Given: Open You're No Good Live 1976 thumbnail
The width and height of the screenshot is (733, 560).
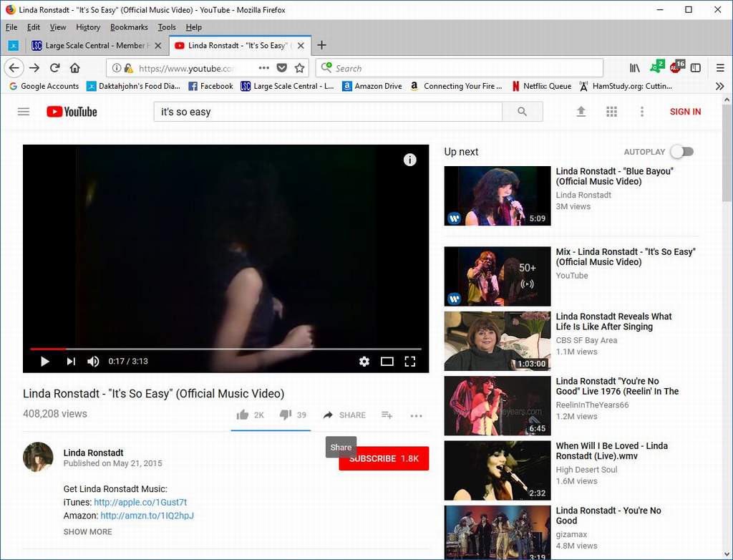Looking at the screenshot, I should pos(497,405).
